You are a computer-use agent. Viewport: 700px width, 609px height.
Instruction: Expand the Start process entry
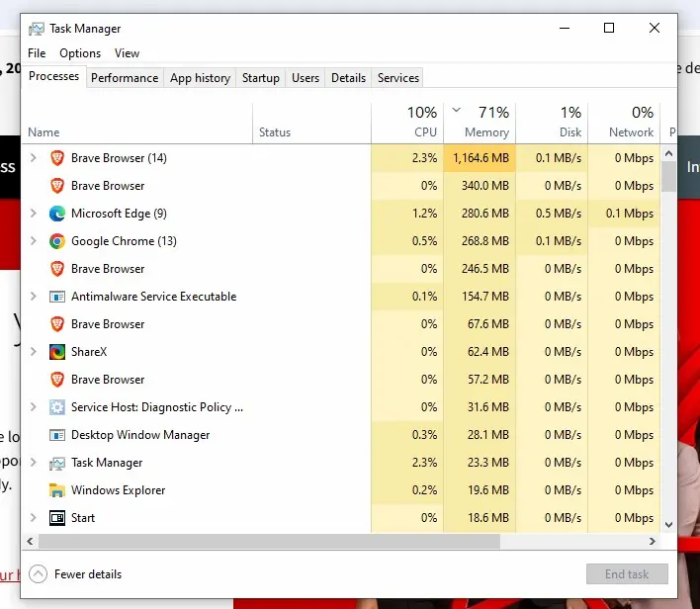[33, 517]
